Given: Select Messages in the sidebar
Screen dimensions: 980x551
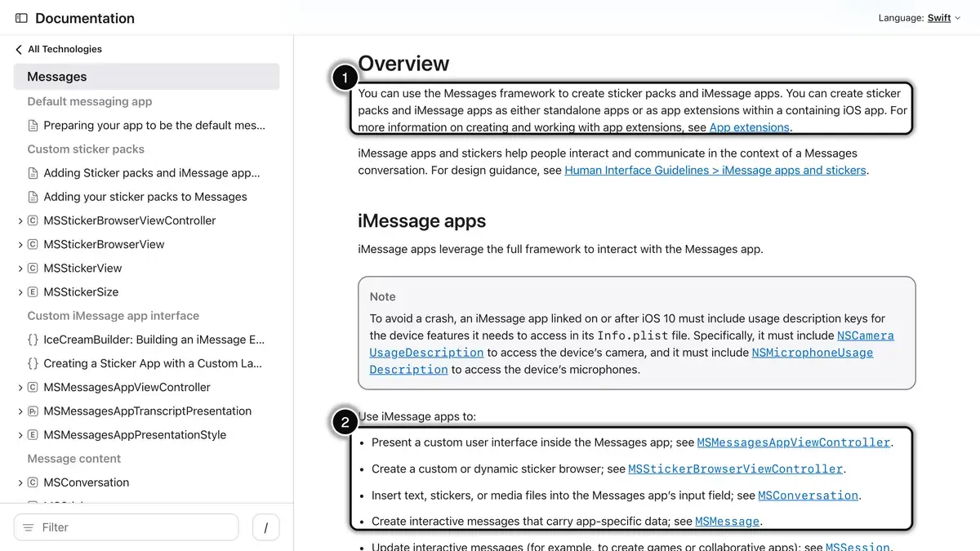Looking at the screenshot, I should pyautogui.click(x=147, y=77).
